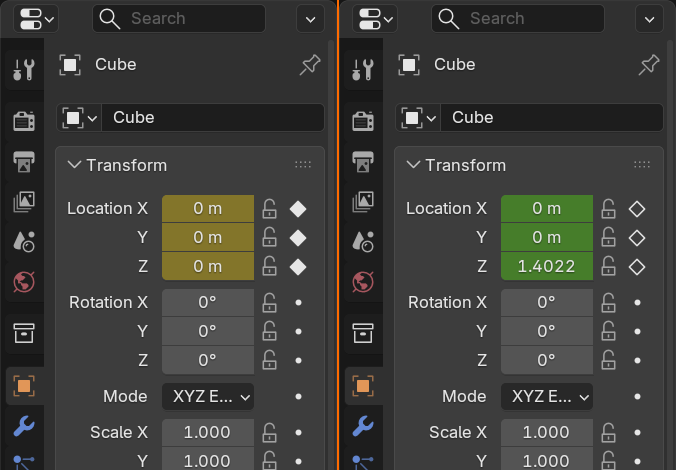The width and height of the screenshot is (676, 470).
Task: Toggle Rotation Y lock in right panel
Action: coord(608,332)
